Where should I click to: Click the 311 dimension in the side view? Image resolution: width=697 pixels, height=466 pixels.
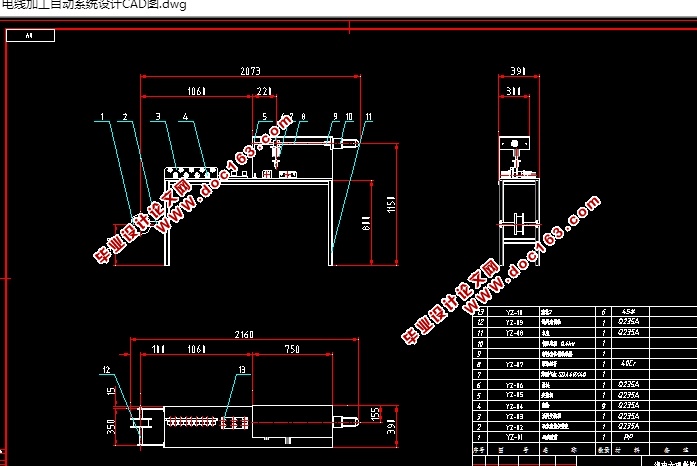(x=513, y=91)
